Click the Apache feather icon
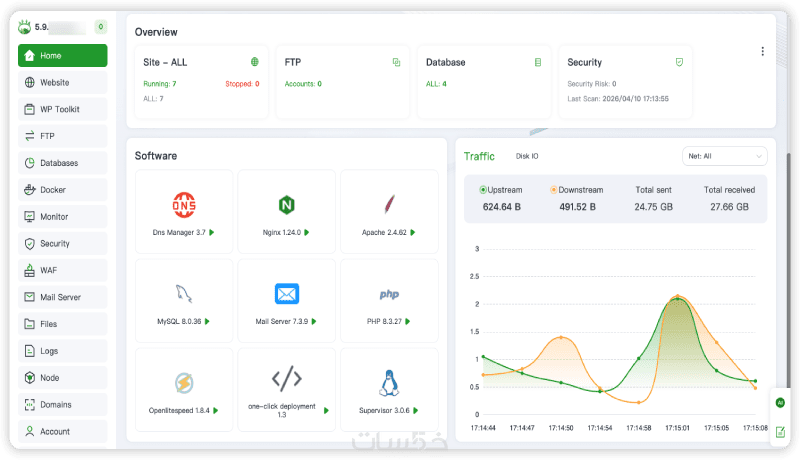This screenshot has width=800, height=460. click(x=389, y=205)
